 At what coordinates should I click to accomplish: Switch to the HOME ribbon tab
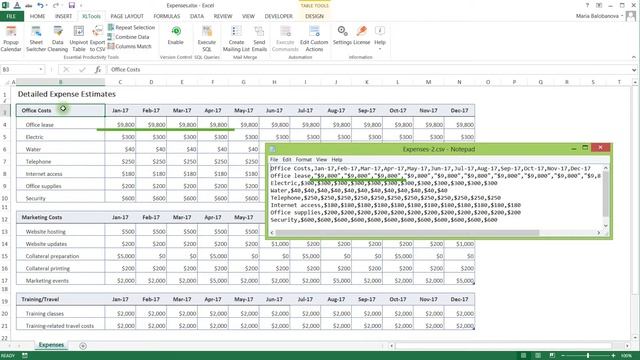[x=37, y=16]
